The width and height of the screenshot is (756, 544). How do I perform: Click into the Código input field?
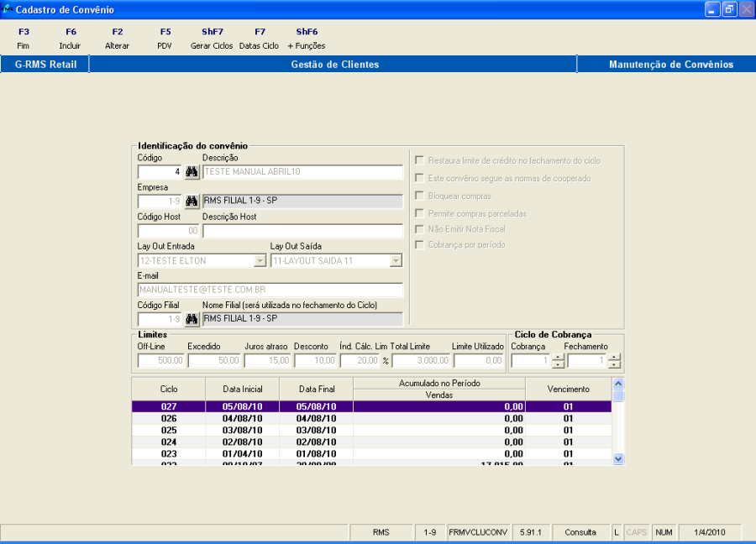click(160, 172)
